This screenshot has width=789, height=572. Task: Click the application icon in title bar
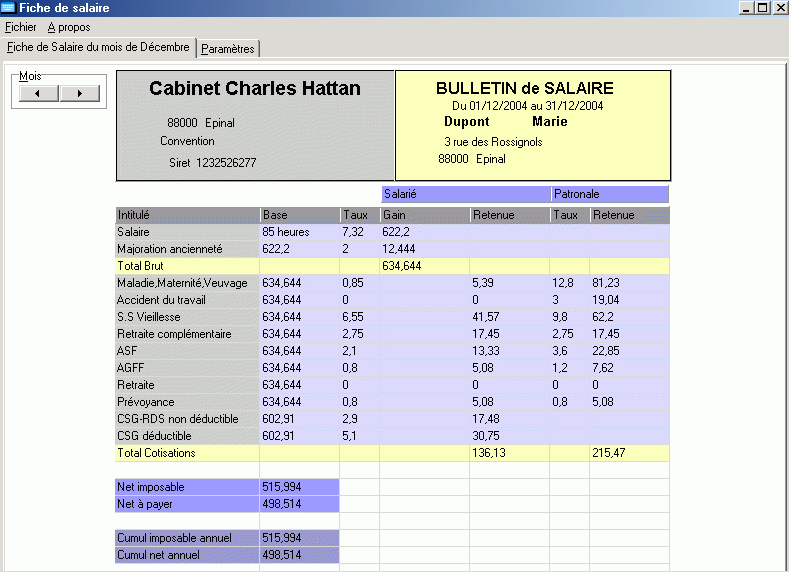pos(8,8)
